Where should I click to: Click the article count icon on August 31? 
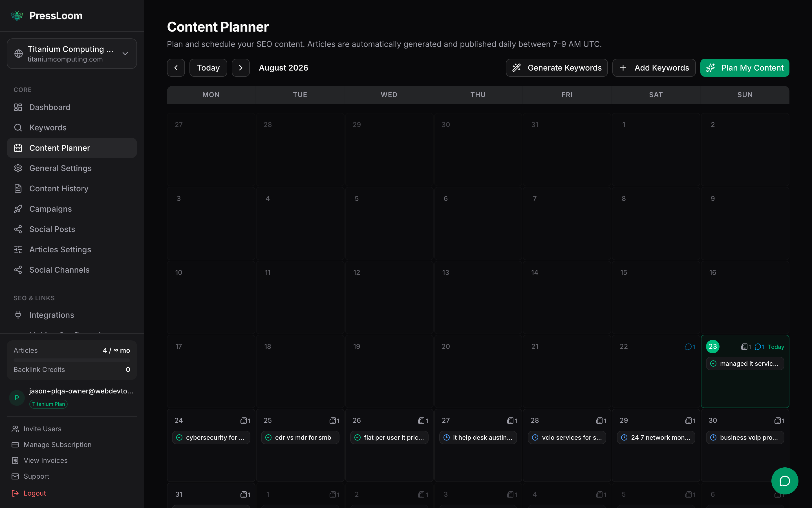tap(244, 494)
